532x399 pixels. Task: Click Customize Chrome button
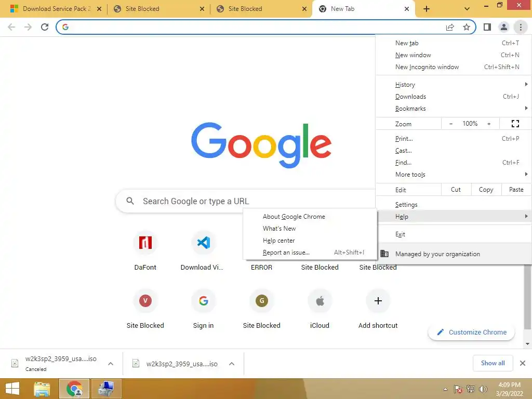coord(472,332)
